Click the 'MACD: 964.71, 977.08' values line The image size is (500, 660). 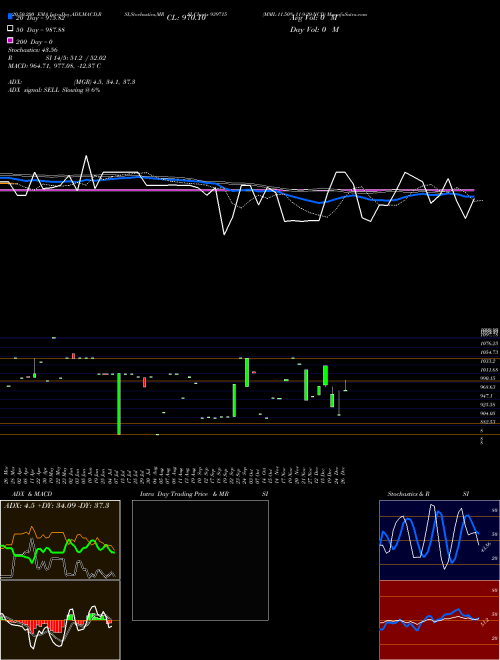(x=54, y=66)
